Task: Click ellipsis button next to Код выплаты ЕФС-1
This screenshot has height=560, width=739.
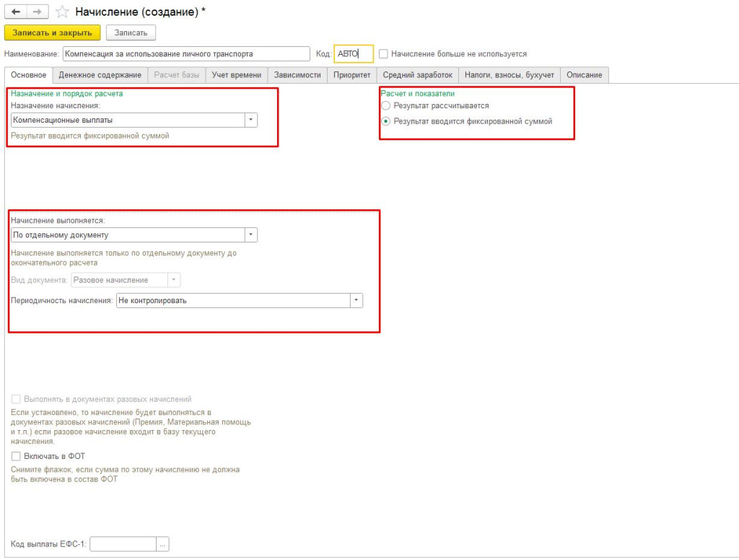Action: (x=162, y=545)
